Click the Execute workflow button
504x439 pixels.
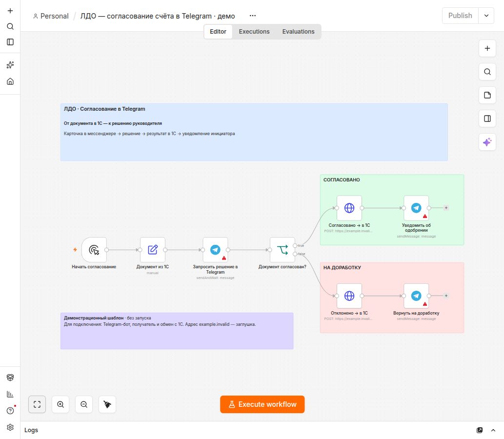click(262, 404)
